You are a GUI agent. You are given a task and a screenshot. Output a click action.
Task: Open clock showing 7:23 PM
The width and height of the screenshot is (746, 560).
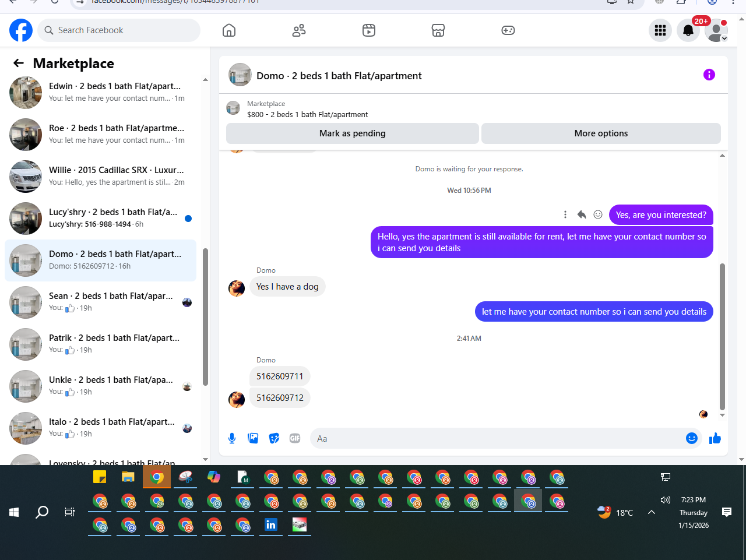[694, 500]
